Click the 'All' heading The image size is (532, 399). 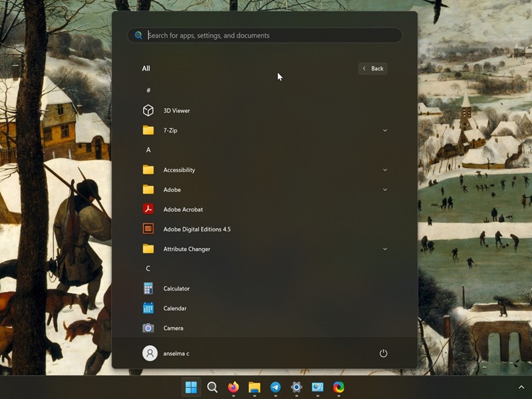coord(146,68)
